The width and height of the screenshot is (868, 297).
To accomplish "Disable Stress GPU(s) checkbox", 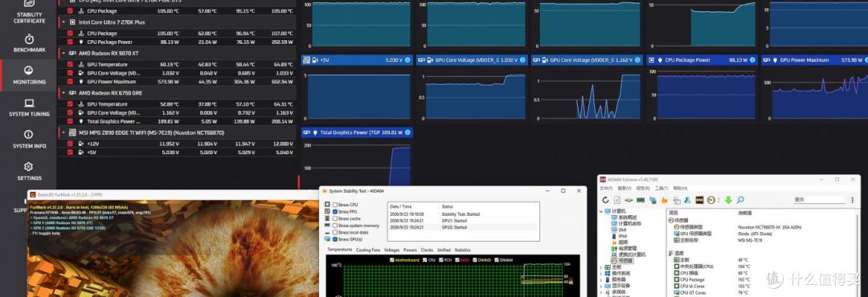I will [x=335, y=239].
